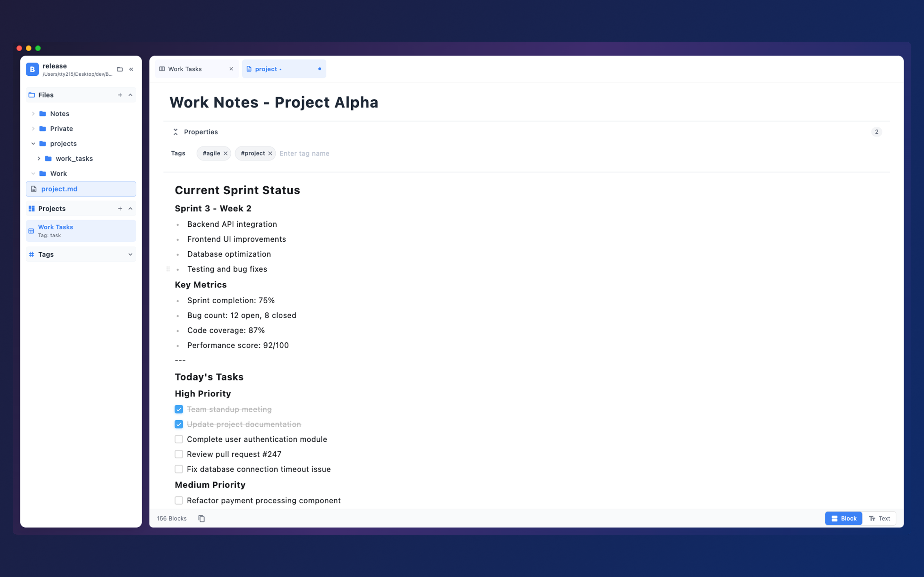Add new project with Projects plus icon
Image resolution: width=924 pixels, height=577 pixels.
point(120,209)
